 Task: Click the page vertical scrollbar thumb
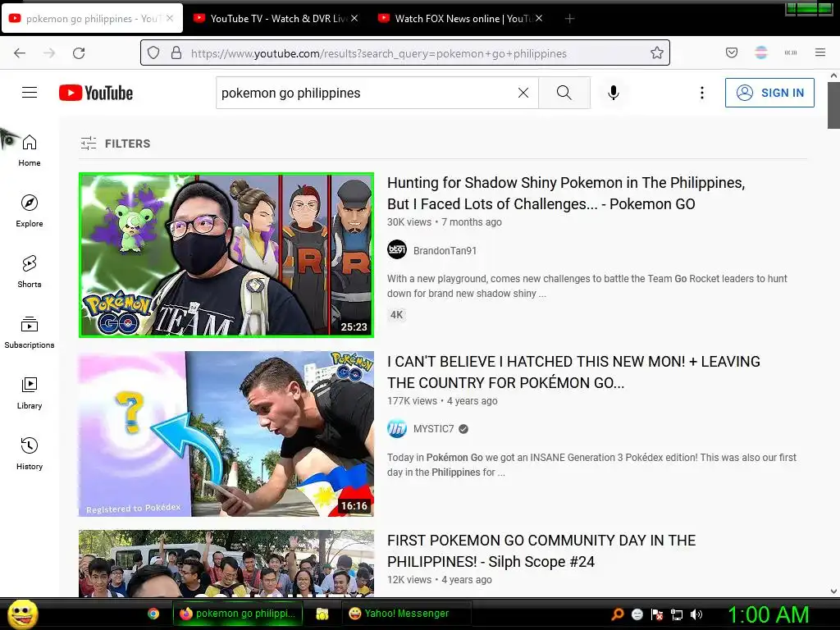(x=833, y=106)
